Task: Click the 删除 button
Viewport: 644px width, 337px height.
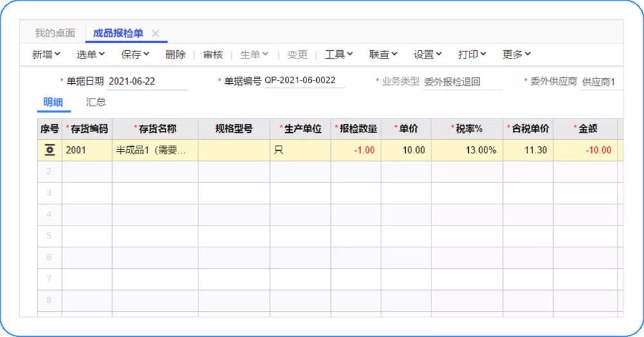Action: click(x=175, y=54)
